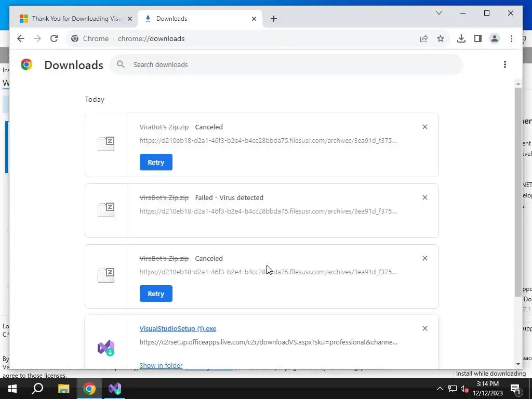The height and width of the screenshot is (399, 532).
Task: Open the VisualStudioSetup (1).exe link
Action: pos(178,329)
